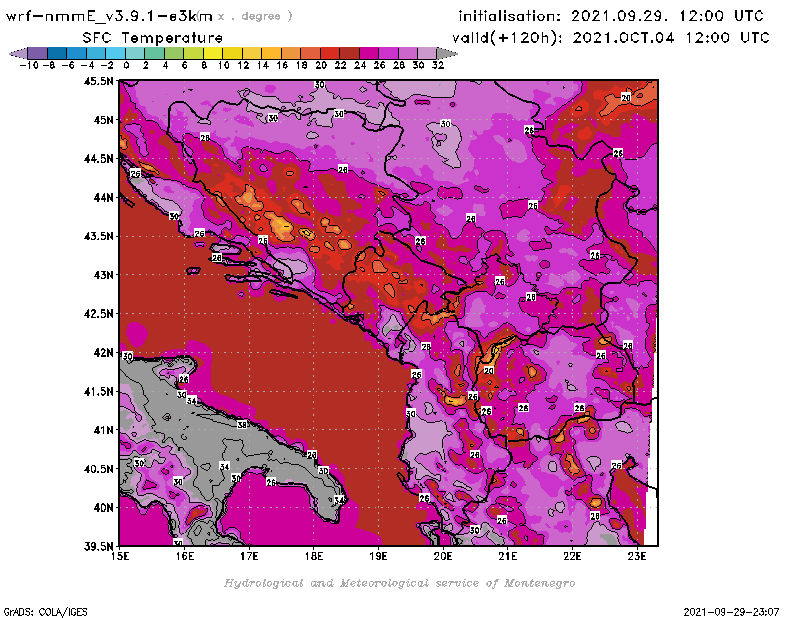800x618 pixels.
Task: Click the '43.5N' latitude axis label
Action: (98, 236)
